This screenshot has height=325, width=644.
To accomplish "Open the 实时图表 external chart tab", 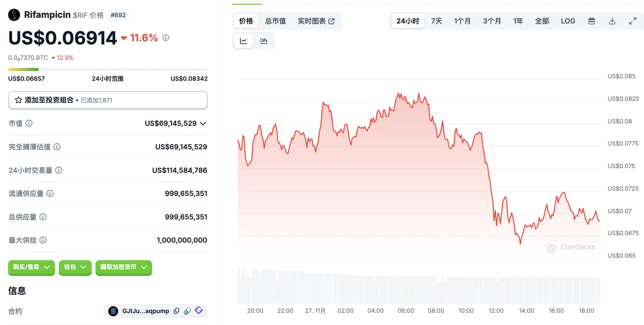I will point(316,21).
